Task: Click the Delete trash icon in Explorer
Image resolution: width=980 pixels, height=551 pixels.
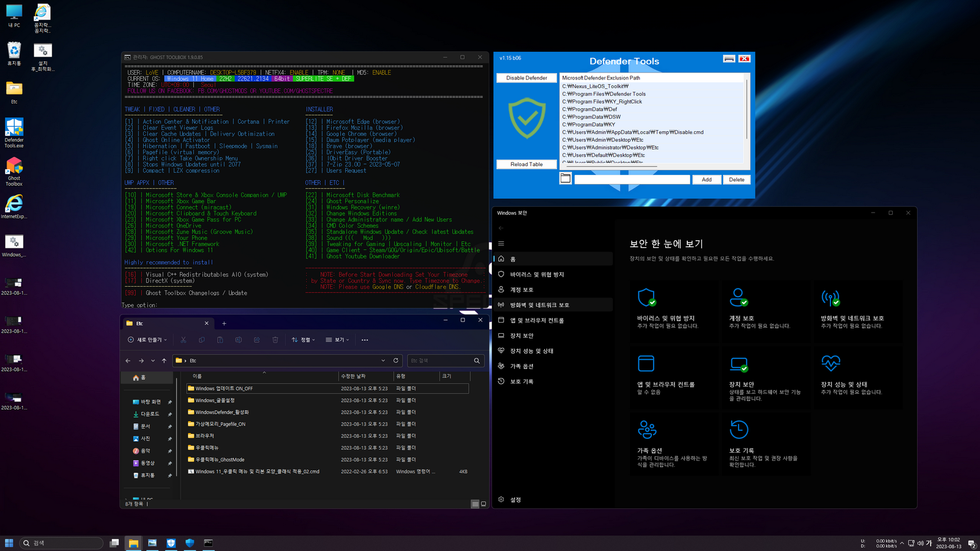Action: tap(275, 340)
